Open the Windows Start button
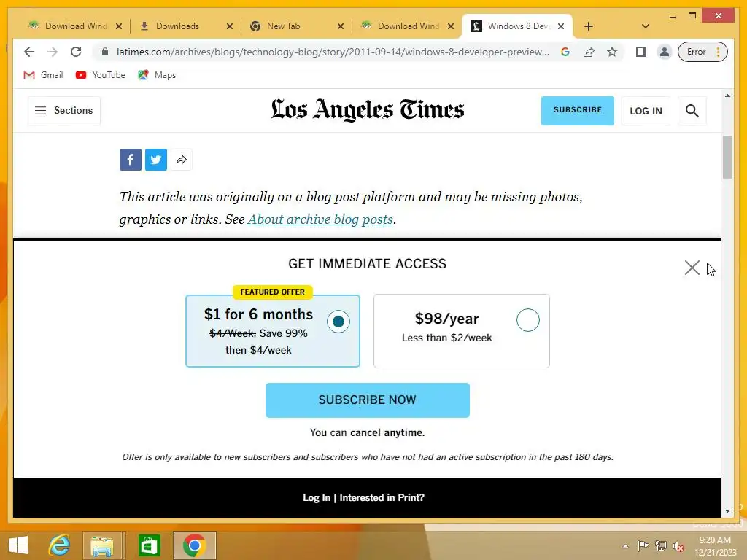The height and width of the screenshot is (560, 747). click(x=18, y=545)
